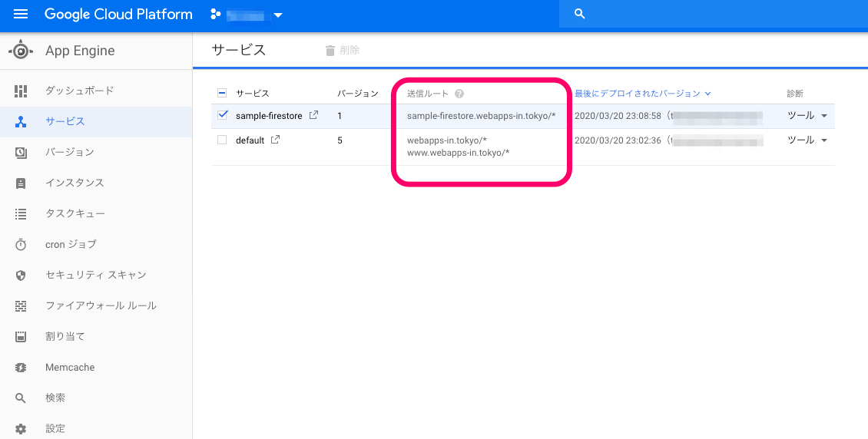Open セキュリティ スキャン page
Viewport: 868px width, 439px height.
tap(96, 275)
